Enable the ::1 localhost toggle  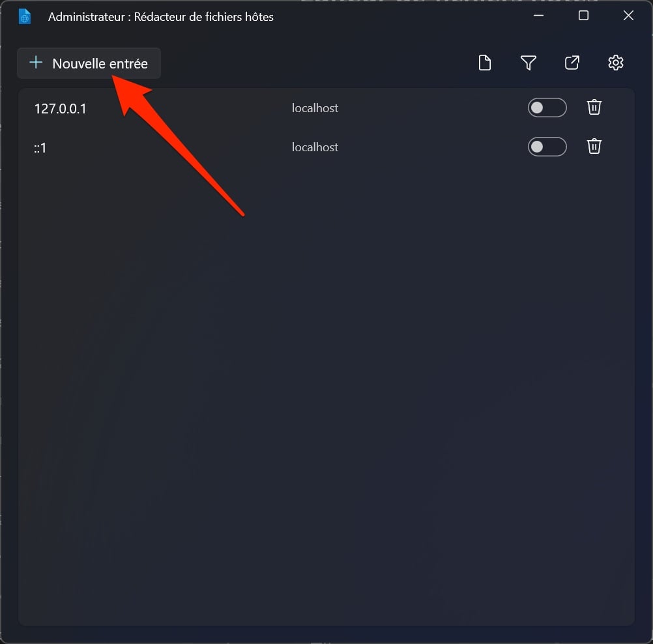pos(547,147)
